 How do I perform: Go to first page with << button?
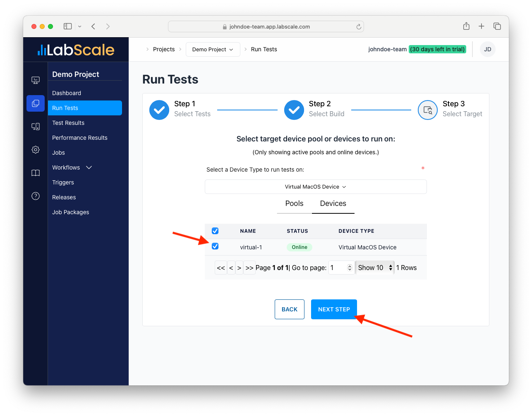pyautogui.click(x=221, y=268)
